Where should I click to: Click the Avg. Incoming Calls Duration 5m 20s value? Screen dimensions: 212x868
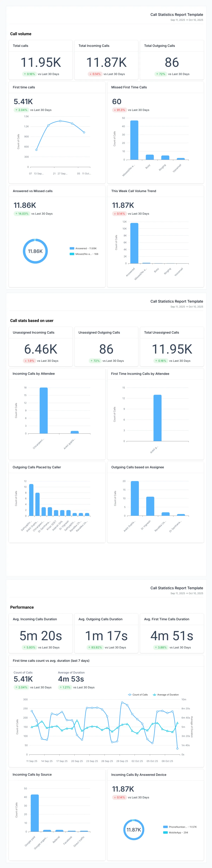[41, 635]
